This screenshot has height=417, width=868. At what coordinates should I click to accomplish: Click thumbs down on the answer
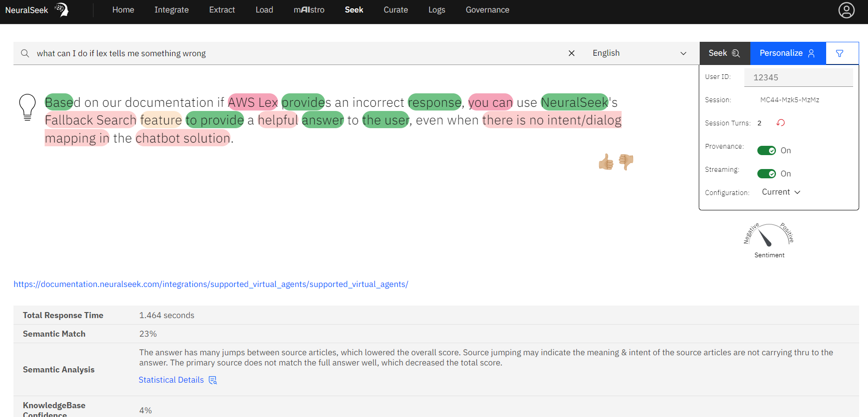point(626,162)
